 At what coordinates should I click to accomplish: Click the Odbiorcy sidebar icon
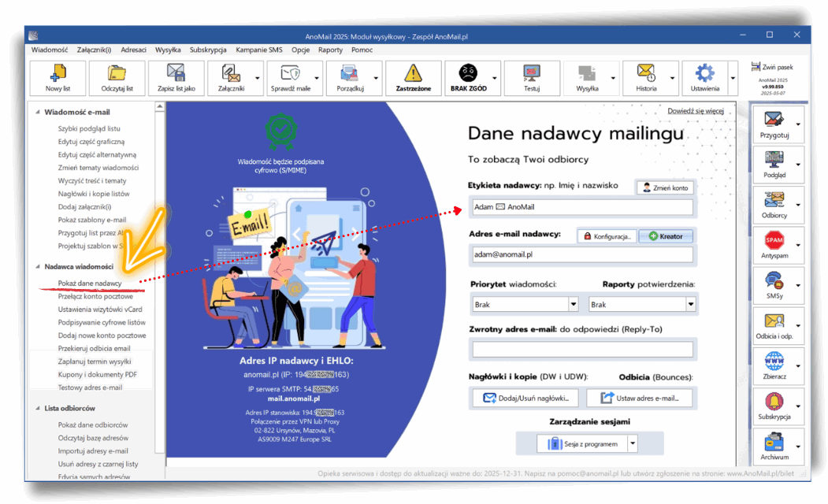click(x=774, y=205)
